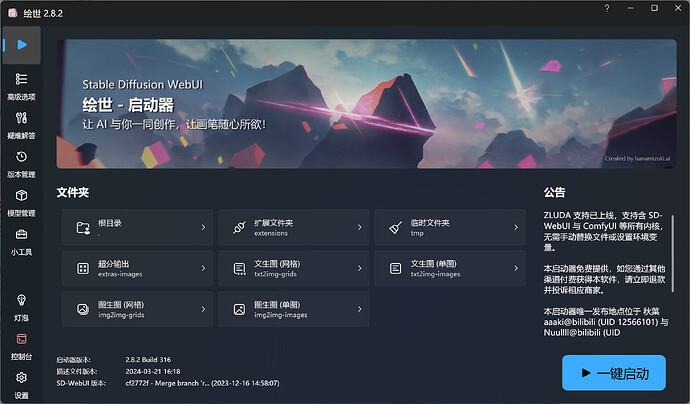The height and width of the screenshot is (404, 690).
Task: Click the 一键启动 launch button
Action: point(613,373)
